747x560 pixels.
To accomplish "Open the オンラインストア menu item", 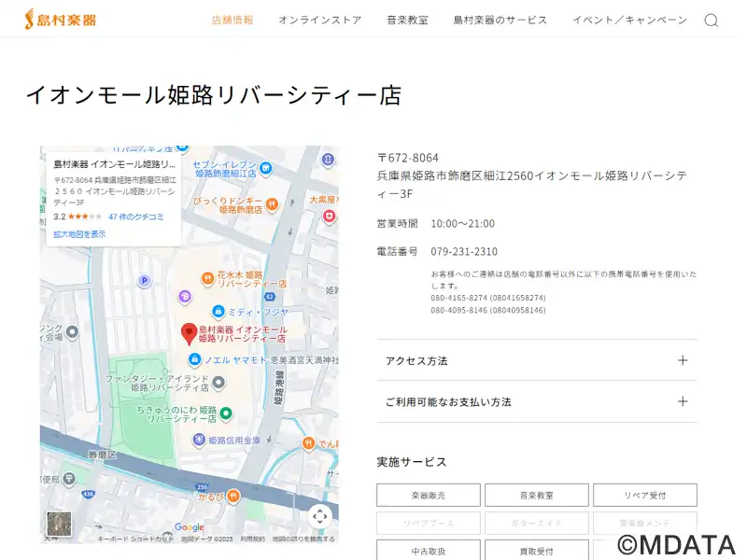I will 319,21.
